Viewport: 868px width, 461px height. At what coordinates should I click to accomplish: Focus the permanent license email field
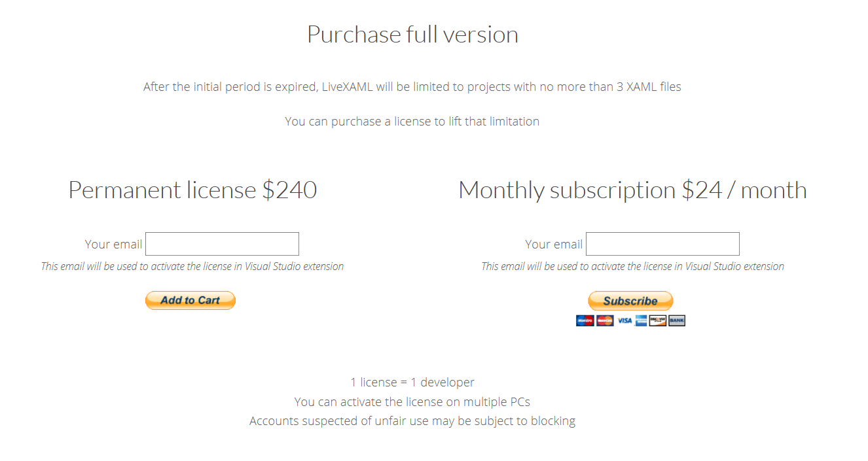(x=222, y=244)
